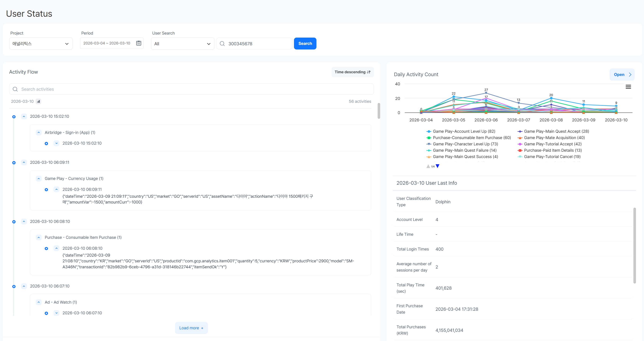The height and width of the screenshot is (341, 644).
Task: Collapse Game Play - Currency Usage group
Action: [x=39, y=178]
